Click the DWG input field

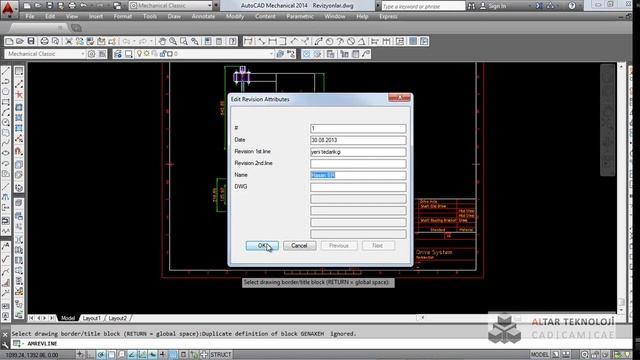358,187
